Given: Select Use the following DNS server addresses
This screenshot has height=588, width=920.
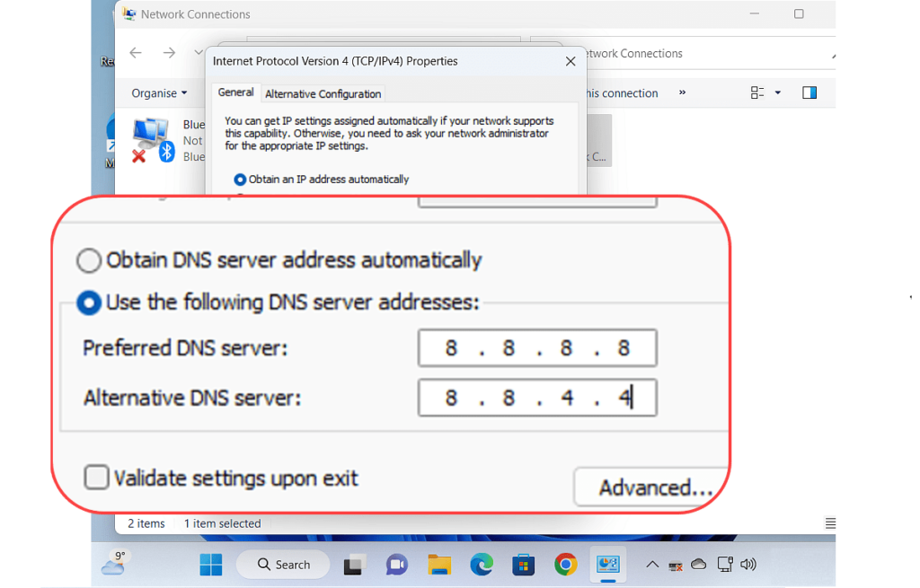Looking at the screenshot, I should 89,303.
